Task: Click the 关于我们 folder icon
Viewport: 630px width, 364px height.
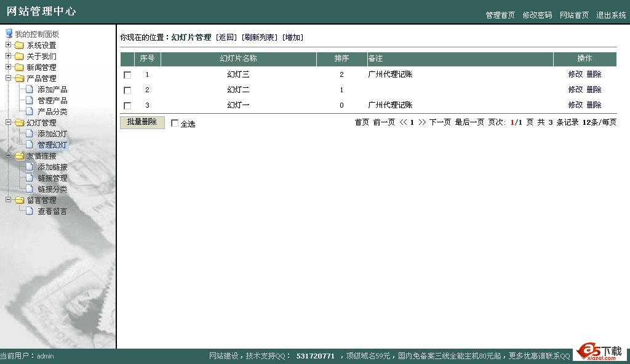Action: point(19,56)
